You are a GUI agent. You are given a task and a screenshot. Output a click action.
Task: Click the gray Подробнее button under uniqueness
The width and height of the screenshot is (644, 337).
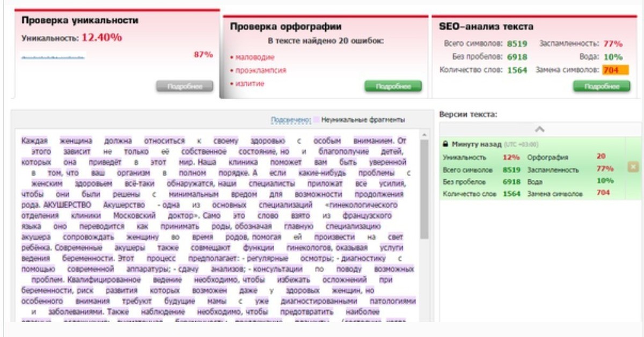pos(185,86)
